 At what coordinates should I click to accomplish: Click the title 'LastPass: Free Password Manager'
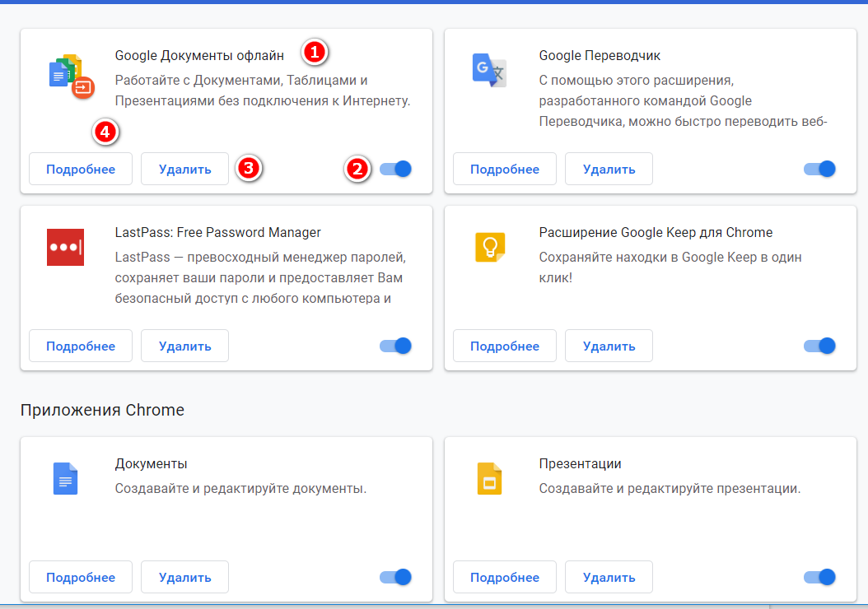click(217, 233)
